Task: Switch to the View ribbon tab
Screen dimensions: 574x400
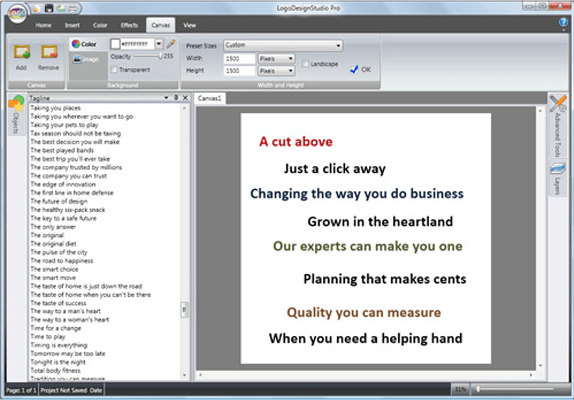Action: tap(190, 25)
